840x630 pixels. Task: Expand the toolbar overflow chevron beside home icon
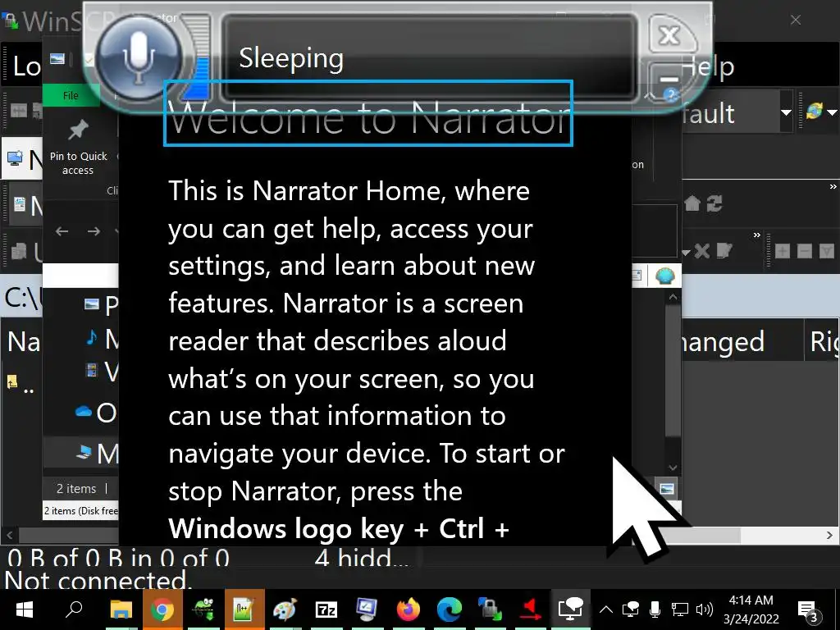tap(833, 186)
